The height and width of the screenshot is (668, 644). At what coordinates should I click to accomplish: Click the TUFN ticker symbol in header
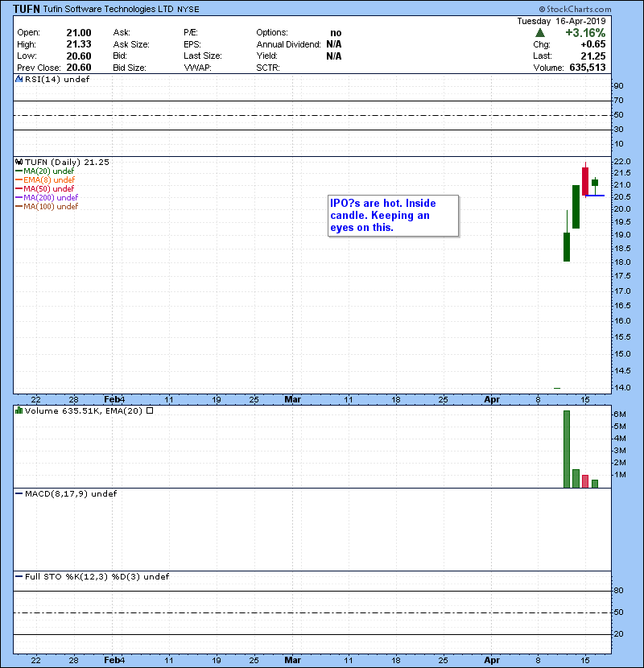[27, 9]
